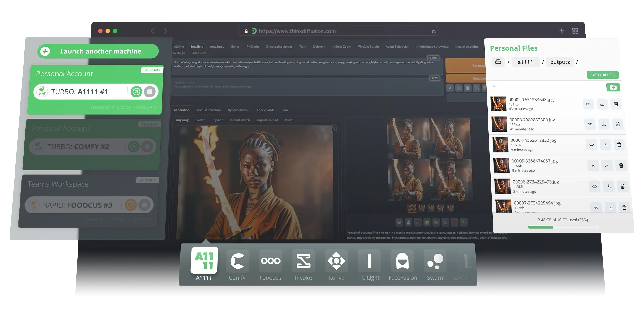Switch to the img2img tab
Screen dimensions: 644x315
coord(197,46)
